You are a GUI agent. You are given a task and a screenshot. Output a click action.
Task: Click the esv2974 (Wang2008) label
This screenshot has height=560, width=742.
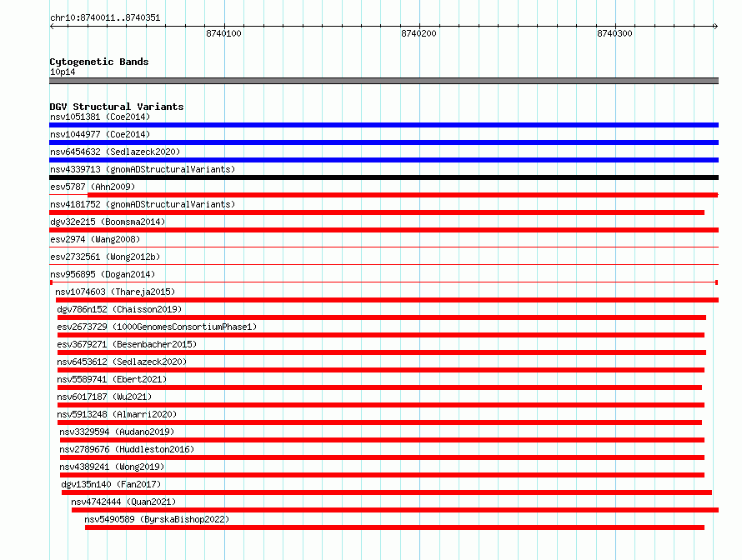(x=95, y=239)
